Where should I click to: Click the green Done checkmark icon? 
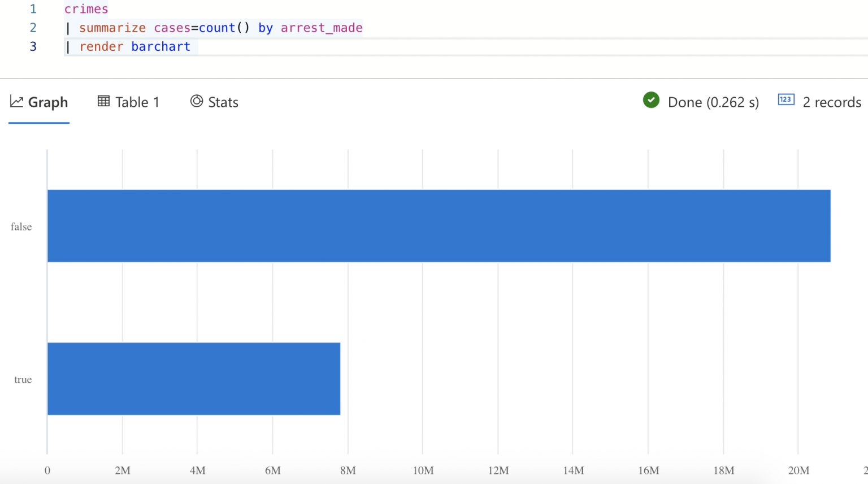pyautogui.click(x=651, y=101)
